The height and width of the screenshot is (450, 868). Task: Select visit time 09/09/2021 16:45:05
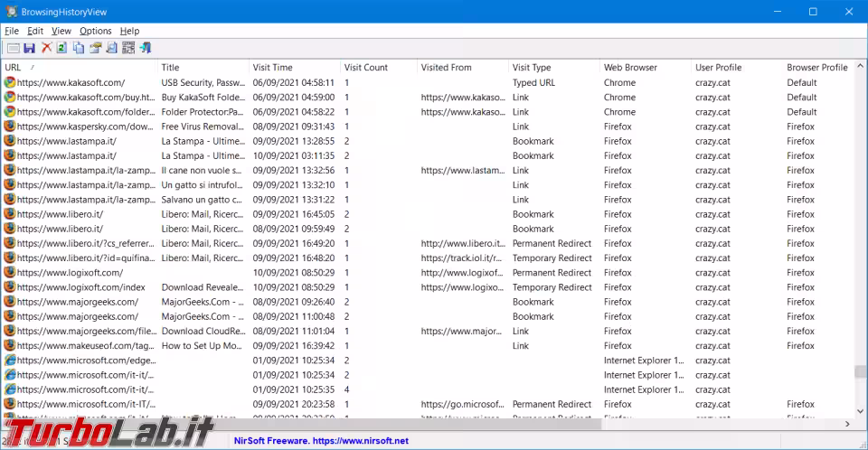(294, 214)
